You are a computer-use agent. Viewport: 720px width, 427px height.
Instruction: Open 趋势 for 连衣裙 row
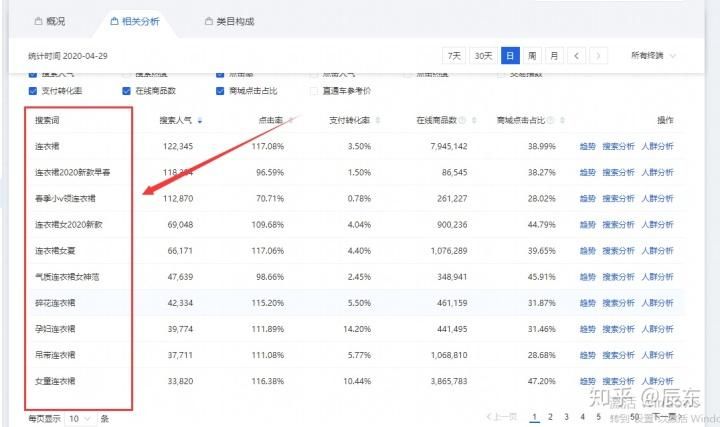click(x=587, y=146)
